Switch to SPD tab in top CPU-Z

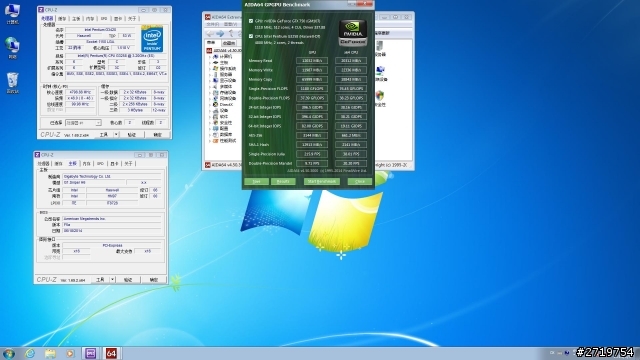tap(104, 19)
